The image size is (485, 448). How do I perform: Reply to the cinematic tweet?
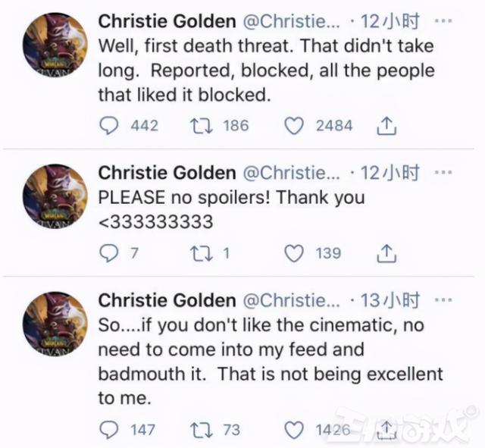108,430
